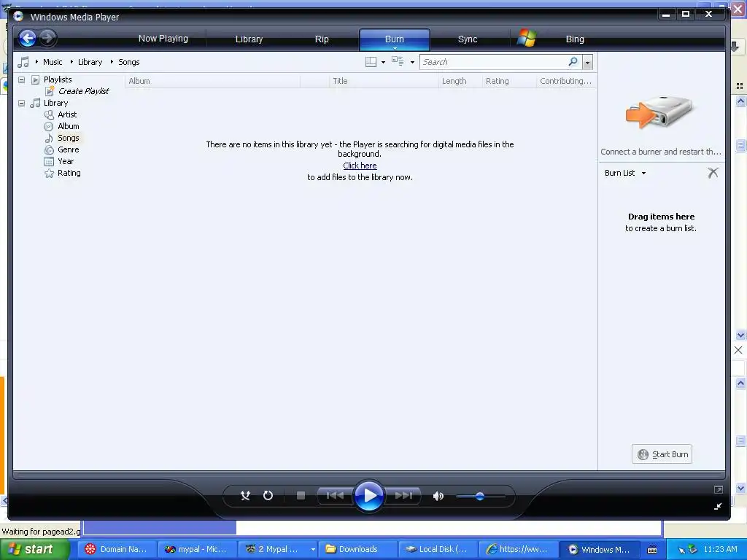Click the system tray clock 11:23 AM

click(x=720, y=549)
